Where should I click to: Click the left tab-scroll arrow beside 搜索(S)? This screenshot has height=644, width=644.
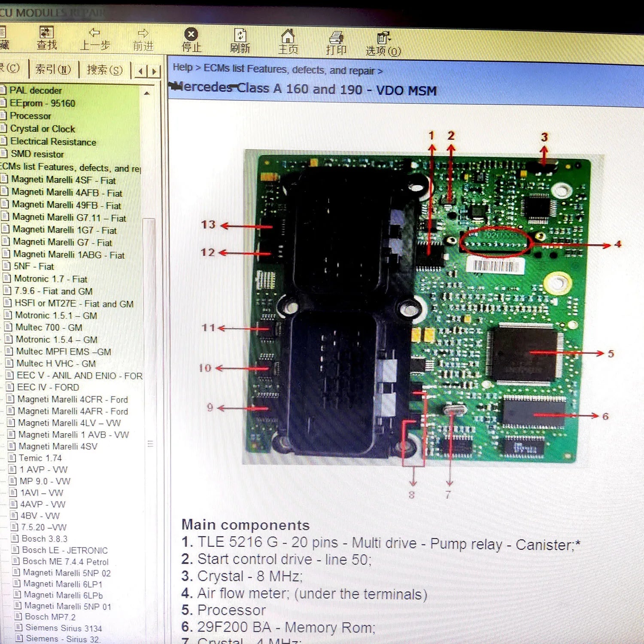(140, 70)
